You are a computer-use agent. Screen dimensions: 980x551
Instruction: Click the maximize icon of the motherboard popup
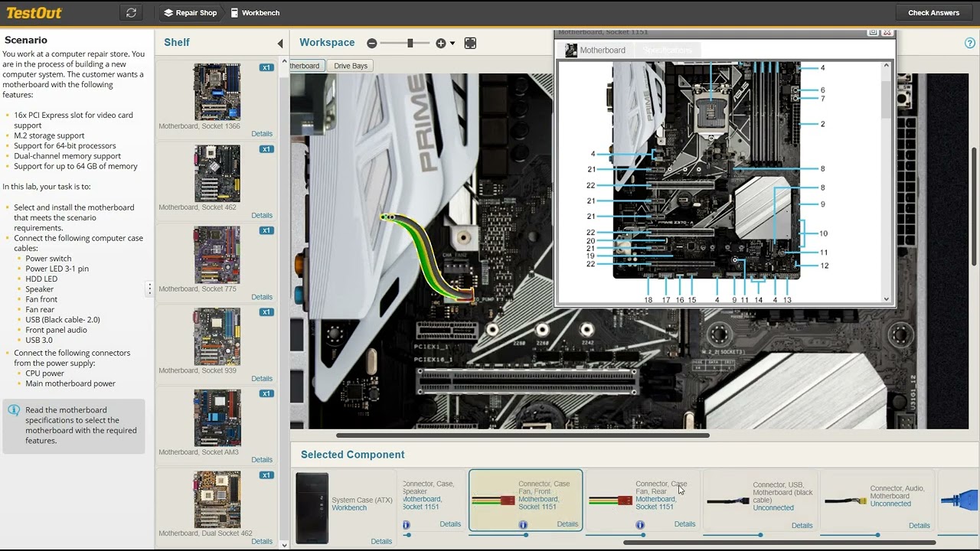pyautogui.click(x=873, y=32)
